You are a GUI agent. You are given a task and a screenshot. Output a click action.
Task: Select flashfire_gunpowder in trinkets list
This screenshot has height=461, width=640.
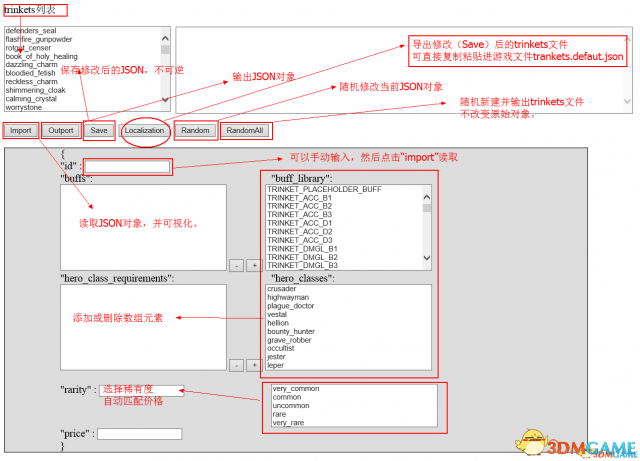coord(39,39)
